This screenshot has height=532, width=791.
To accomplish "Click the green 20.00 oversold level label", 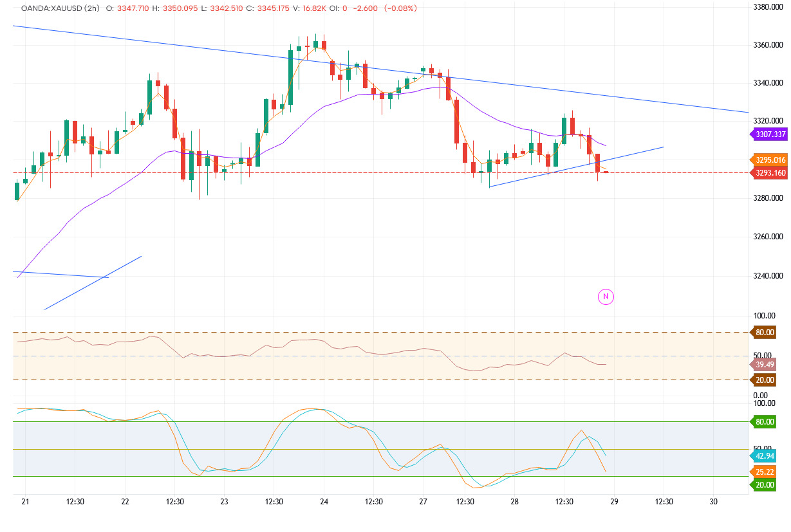I will [x=763, y=485].
